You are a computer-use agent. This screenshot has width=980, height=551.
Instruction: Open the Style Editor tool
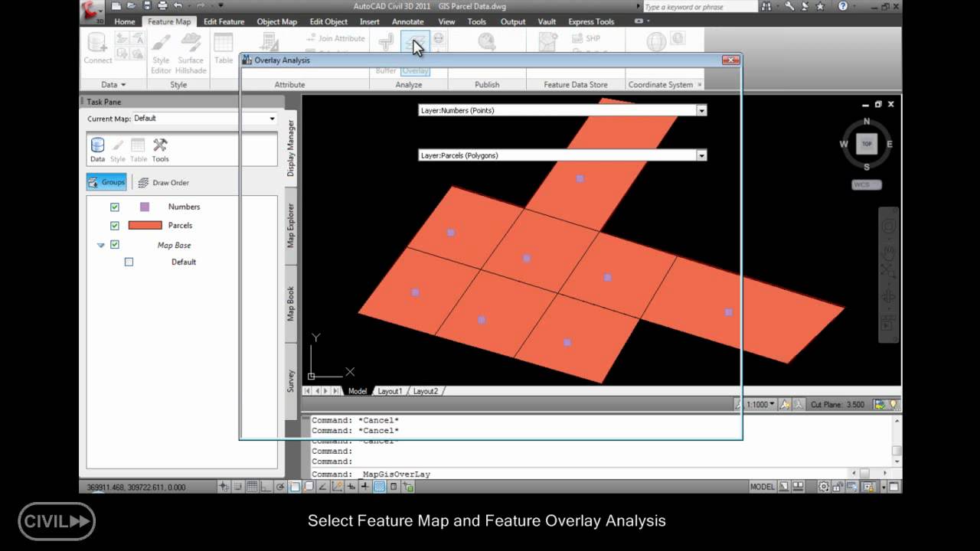(161, 54)
